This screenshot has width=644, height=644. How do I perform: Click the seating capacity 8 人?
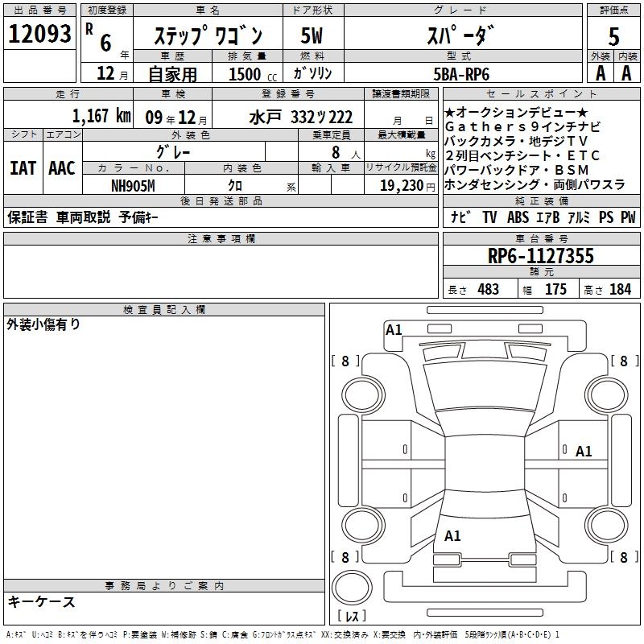click(x=346, y=153)
